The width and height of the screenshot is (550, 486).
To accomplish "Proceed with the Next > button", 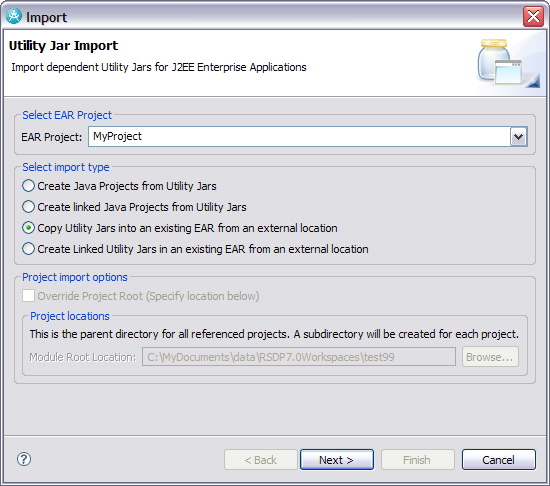I will click(337, 459).
